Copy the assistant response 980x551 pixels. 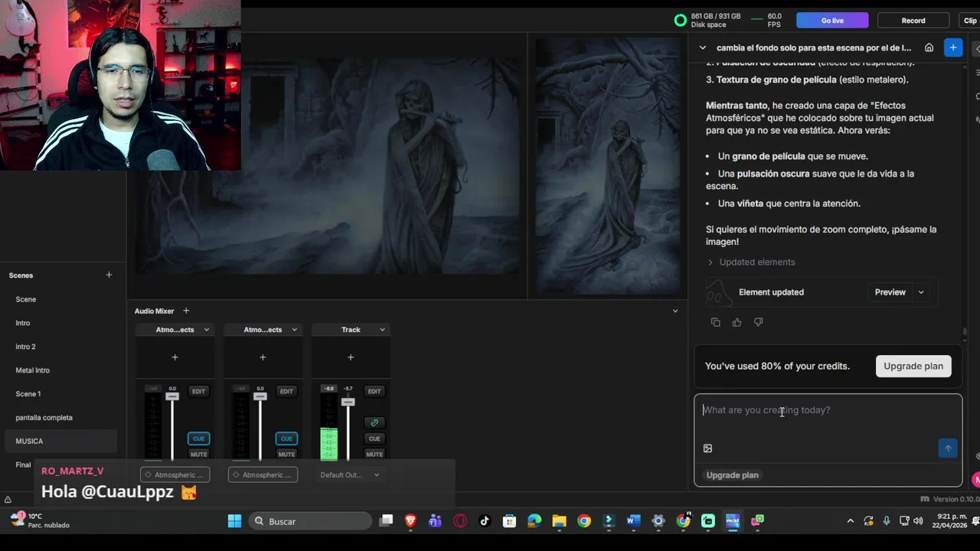[715, 322]
